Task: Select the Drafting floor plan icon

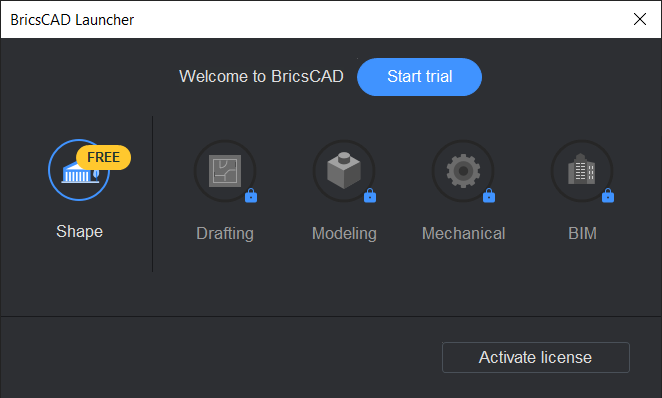Action: point(225,171)
